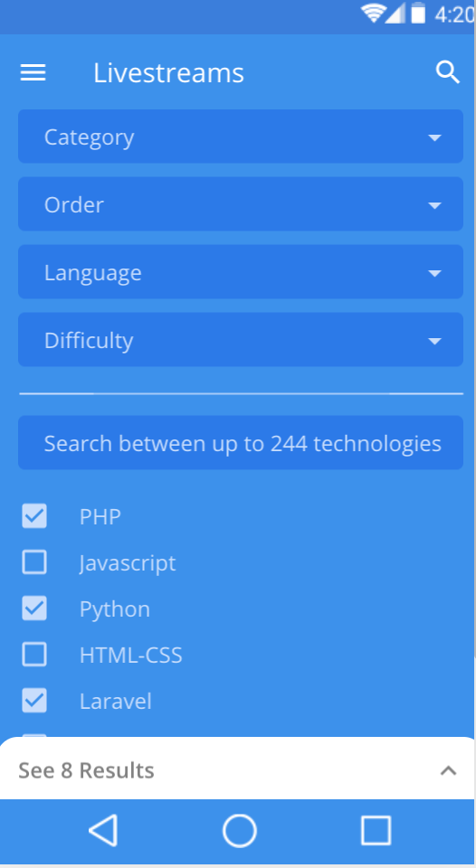Focus the technologies search field

click(x=241, y=443)
